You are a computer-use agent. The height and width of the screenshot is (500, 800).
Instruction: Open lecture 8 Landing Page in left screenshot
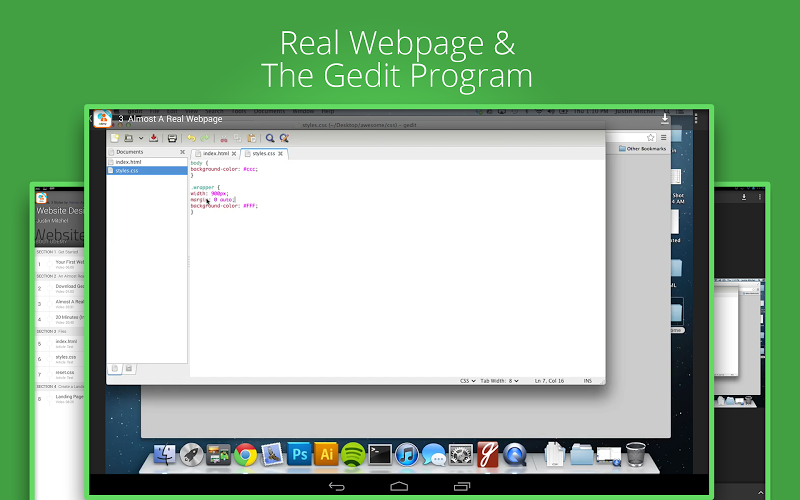coord(60,398)
